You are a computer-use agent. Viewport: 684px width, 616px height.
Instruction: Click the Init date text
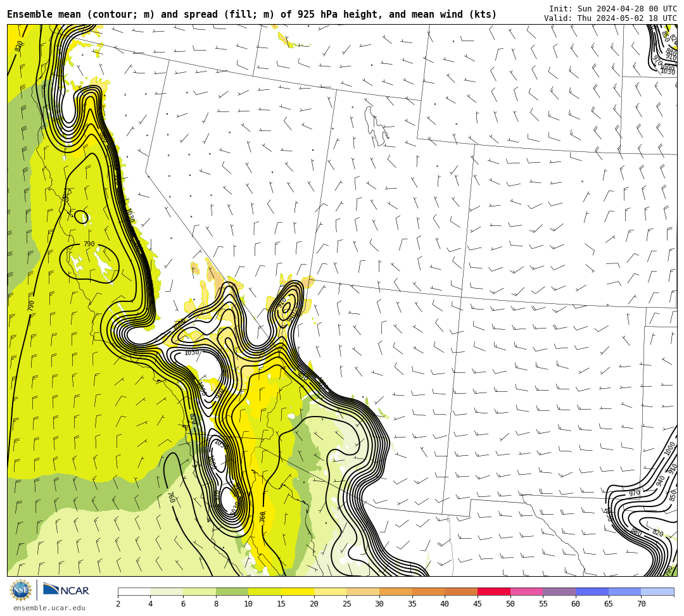(x=613, y=9)
